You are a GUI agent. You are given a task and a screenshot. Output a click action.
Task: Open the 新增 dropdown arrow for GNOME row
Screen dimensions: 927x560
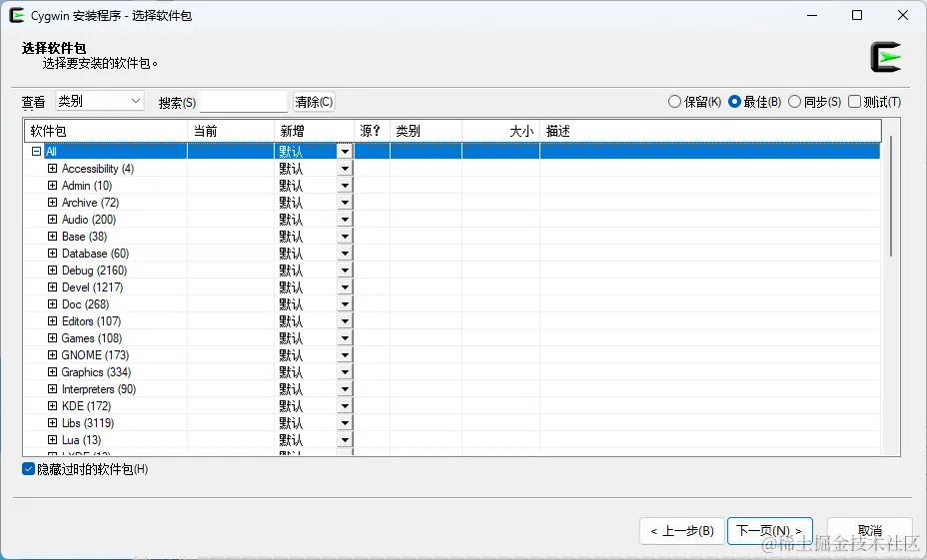tap(346, 355)
